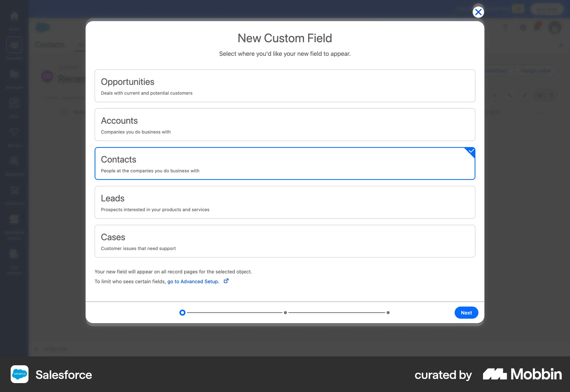Open the Sales section in the sidebar
The height and width of the screenshot is (392, 570).
coord(14,105)
